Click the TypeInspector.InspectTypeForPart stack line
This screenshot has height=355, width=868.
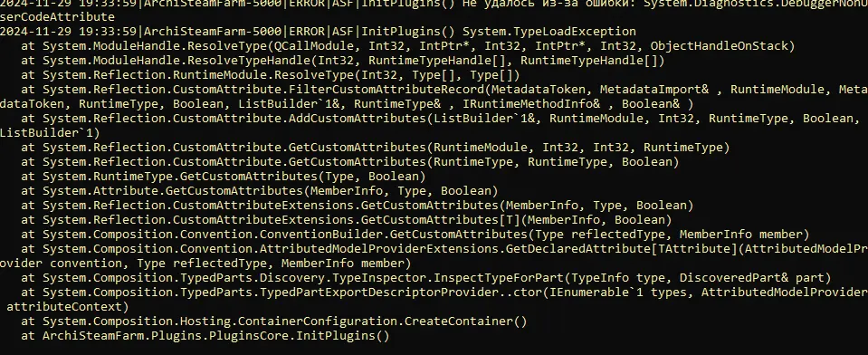(x=426, y=277)
